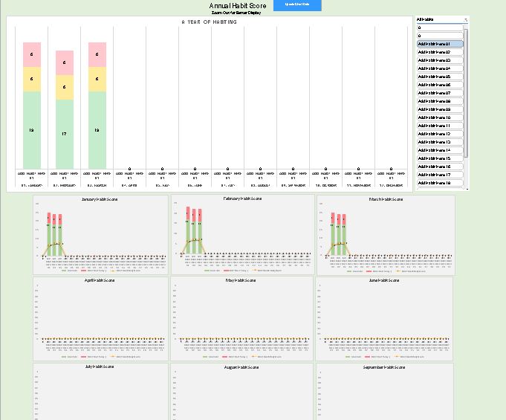
Task: Click February's pink bar segment labeled 6
Action: point(64,62)
